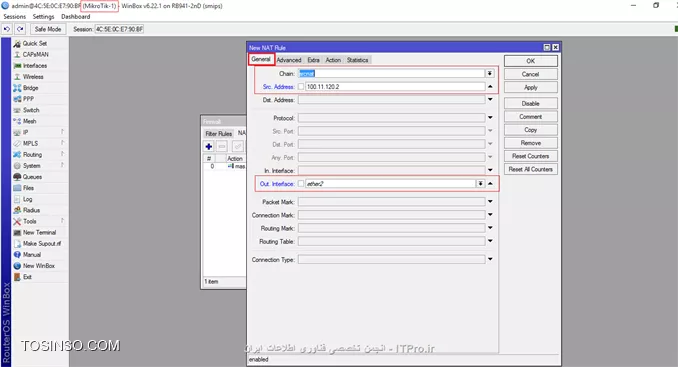Viewport: 678px width, 367px height.
Task: Open the Out. Interface dropdown list
Action: pyautogui.click(x=480, y=184)
